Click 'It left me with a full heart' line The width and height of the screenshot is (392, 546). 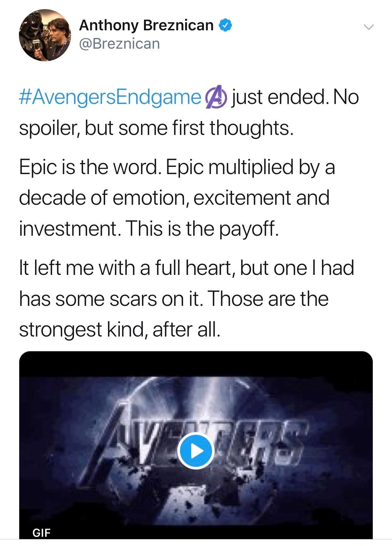(x=186, y=268)
